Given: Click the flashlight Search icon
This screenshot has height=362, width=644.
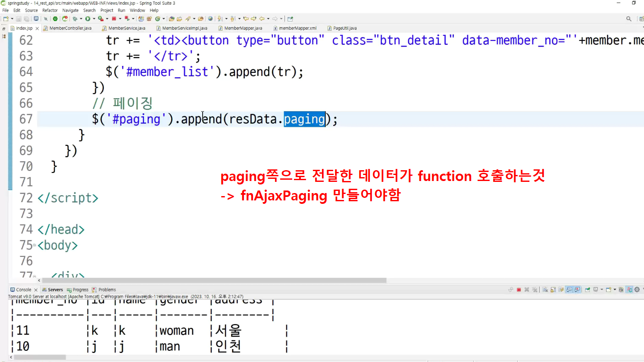Looking at the screenshot, I should point(188,19).
